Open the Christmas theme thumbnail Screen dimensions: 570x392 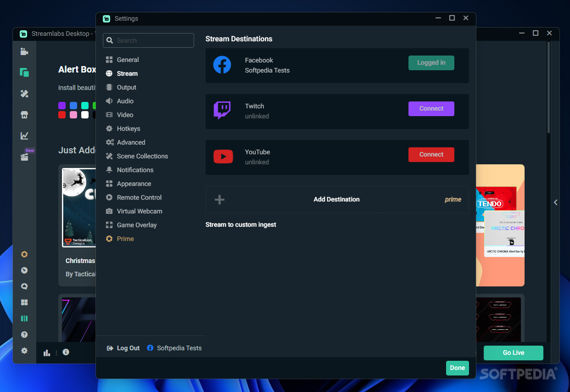pyautogui.click(x=79, y=207)
